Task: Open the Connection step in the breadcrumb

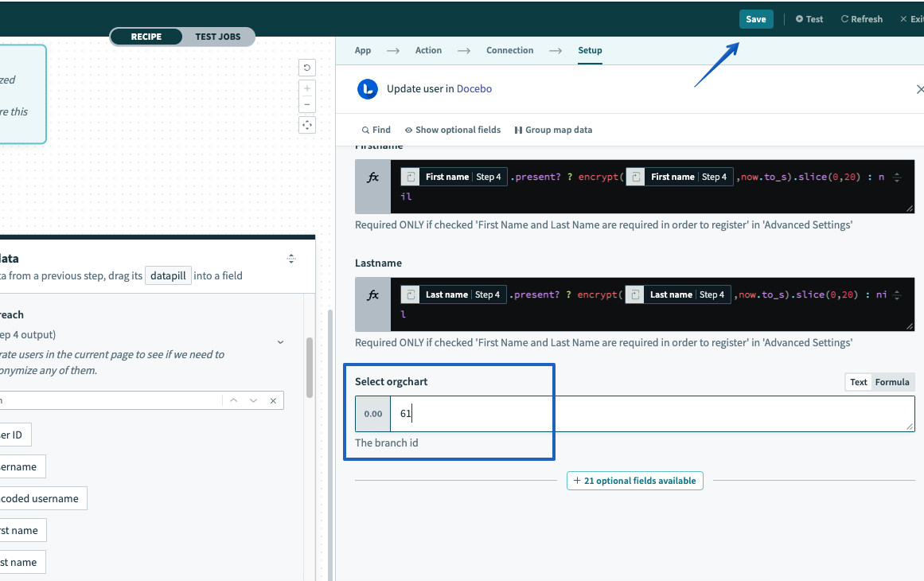Action: [509, 49]
